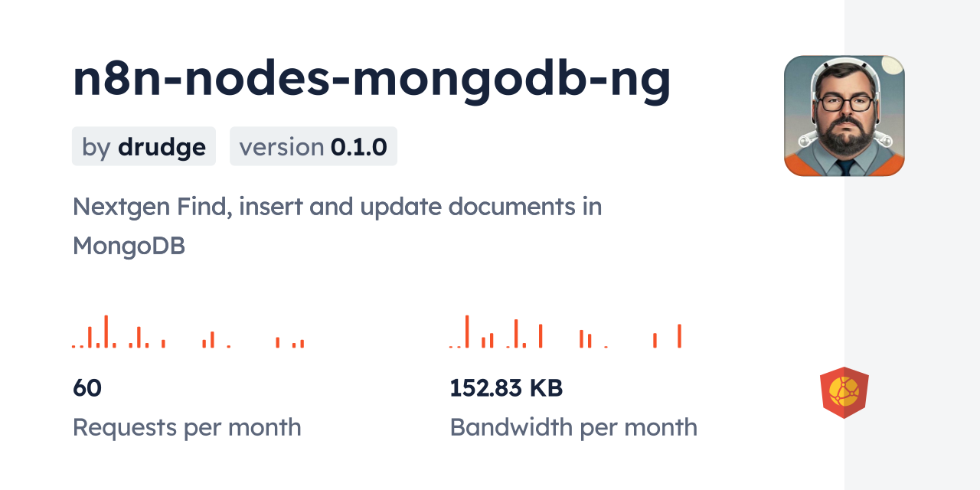Click the jsDelivr logo icon
The image size is (980, 490).
844,392
